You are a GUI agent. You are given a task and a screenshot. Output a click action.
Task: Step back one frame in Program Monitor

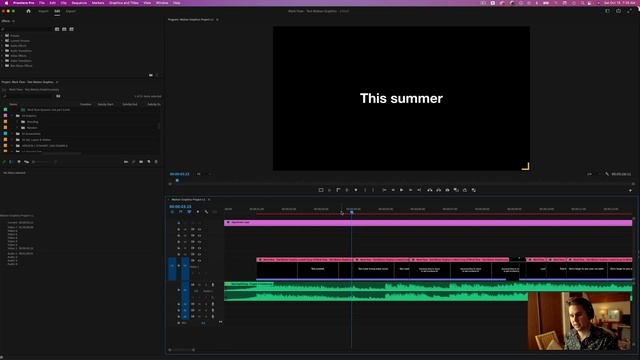click(393, 190)
